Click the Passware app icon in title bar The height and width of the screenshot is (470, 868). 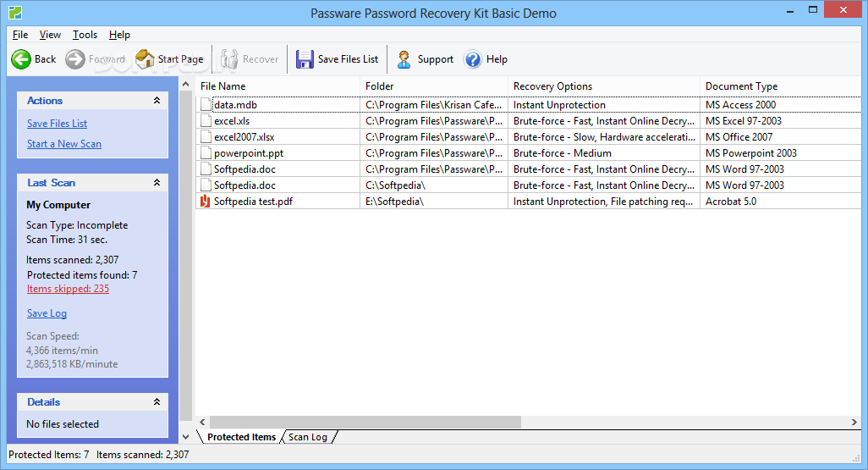(x=15, y=12)
